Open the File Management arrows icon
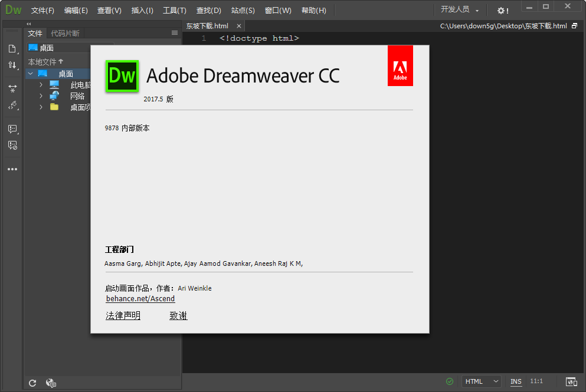 pyautogui.click(x=12, y=65)
